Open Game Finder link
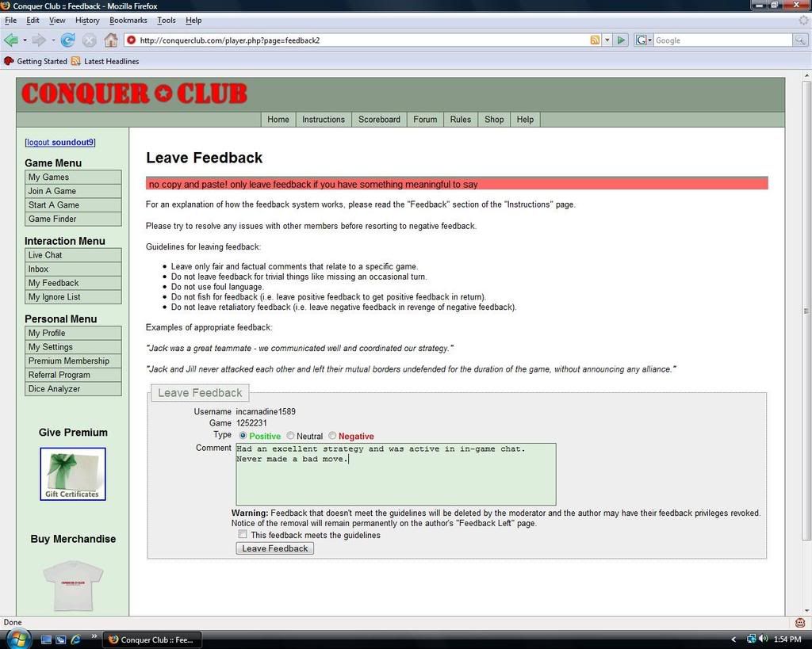812x649 pixels. pos(73,219)
